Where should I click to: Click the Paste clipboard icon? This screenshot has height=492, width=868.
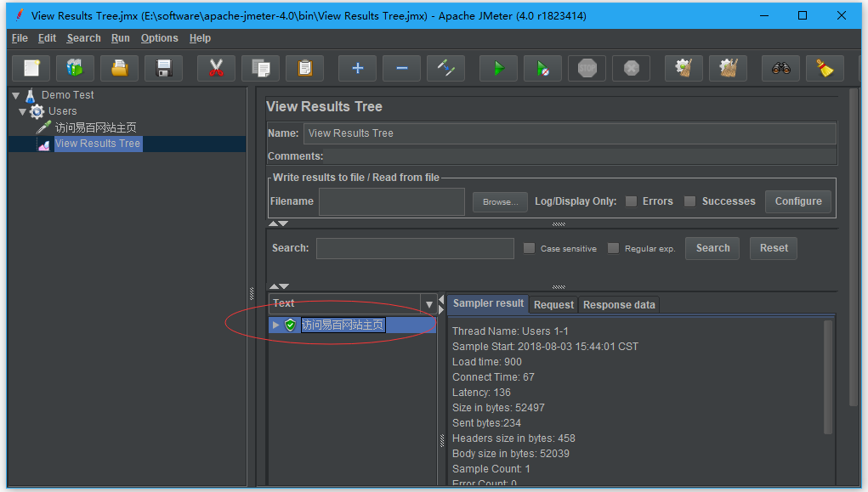point(304,68)
